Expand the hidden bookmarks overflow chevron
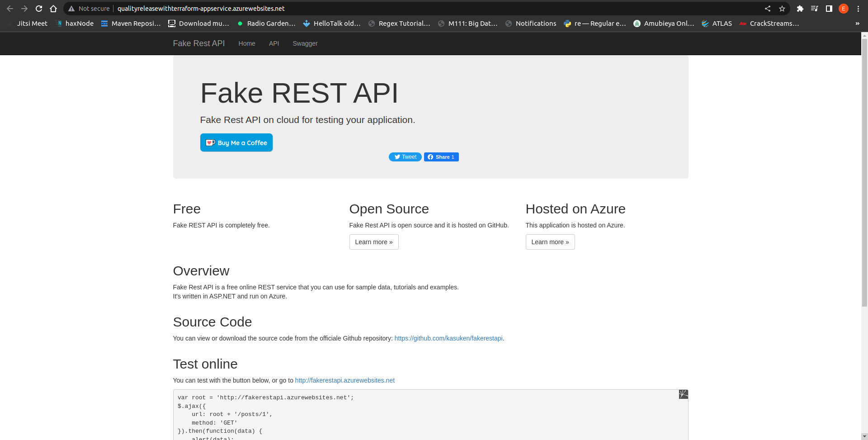Viewport: 868px width, 440px height. coord(857,24)
